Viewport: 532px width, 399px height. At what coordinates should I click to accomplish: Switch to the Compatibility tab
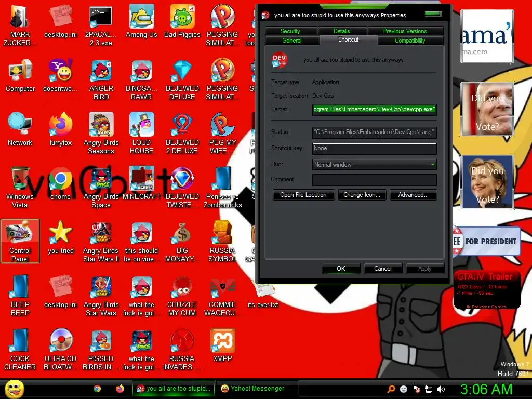coord(410,41)
